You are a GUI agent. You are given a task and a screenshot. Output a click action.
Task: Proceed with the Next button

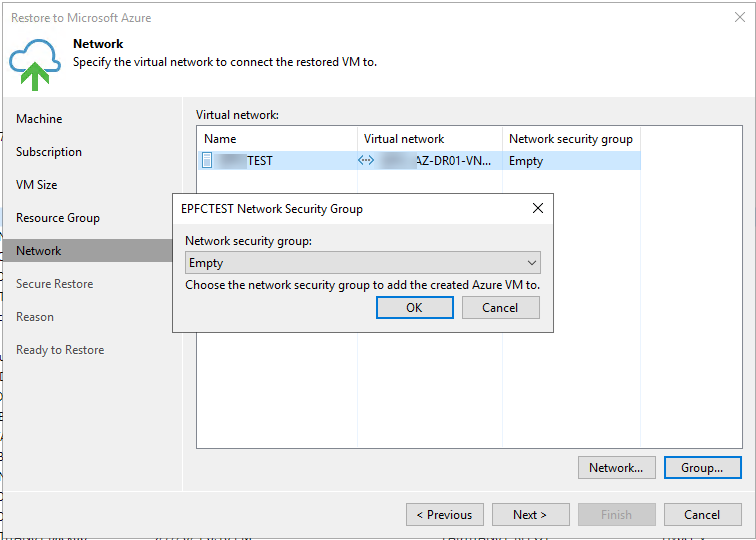pos(530,515)
